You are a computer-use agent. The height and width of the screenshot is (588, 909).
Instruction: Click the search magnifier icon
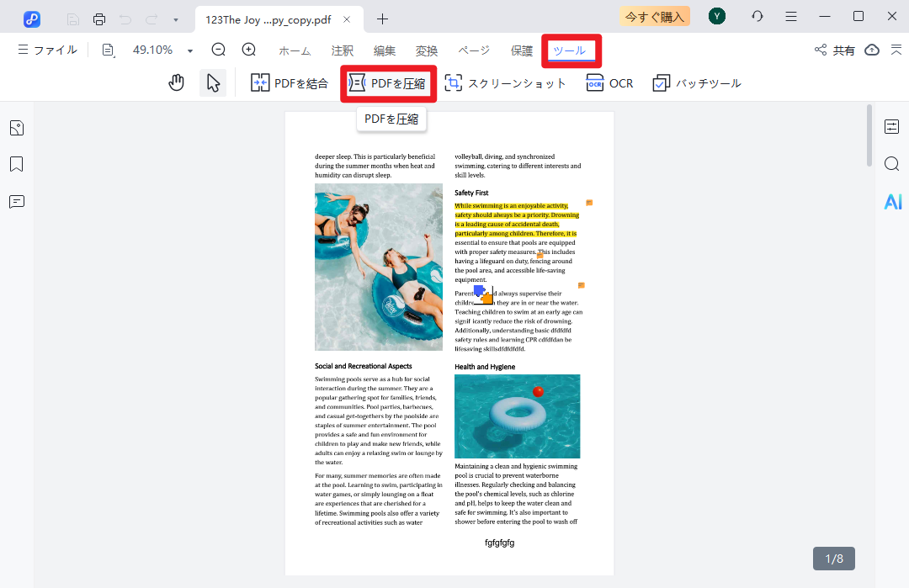(892, 163)
